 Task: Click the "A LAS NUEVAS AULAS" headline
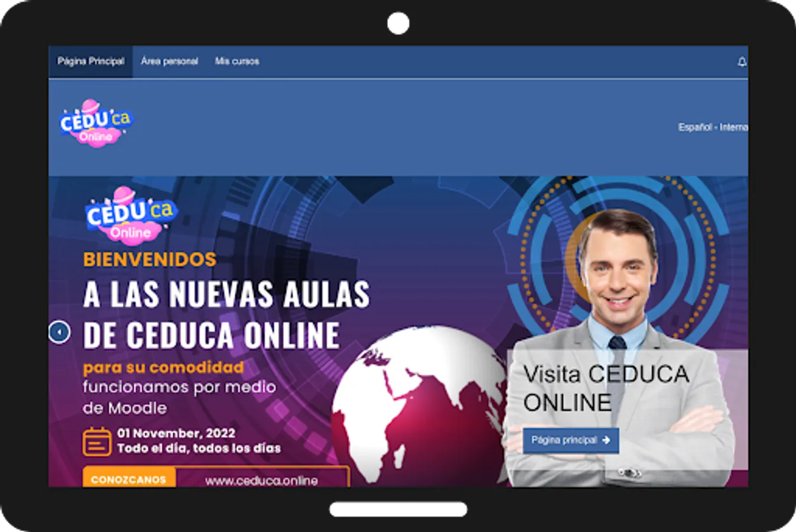(226, 294)
